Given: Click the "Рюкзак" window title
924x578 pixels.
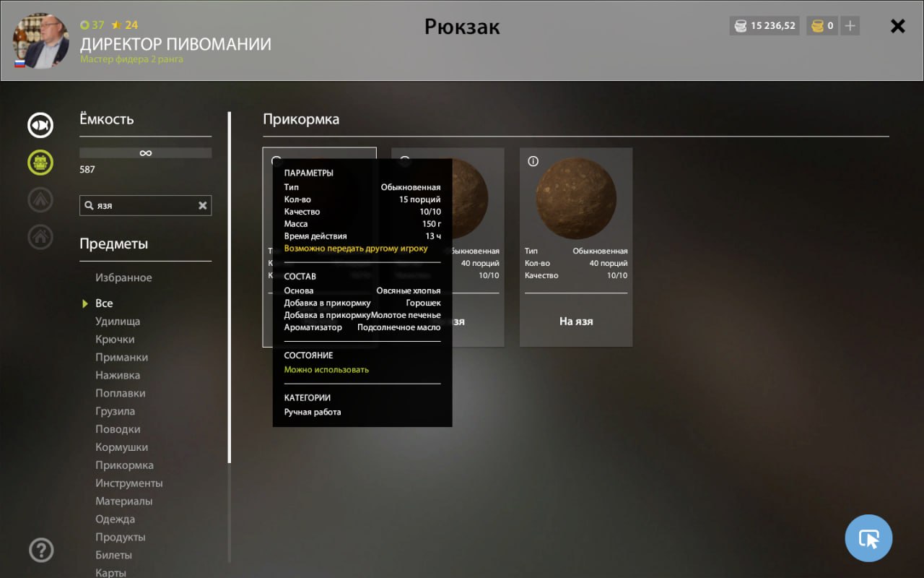Looking at the screenshot, I should point(462,27).
